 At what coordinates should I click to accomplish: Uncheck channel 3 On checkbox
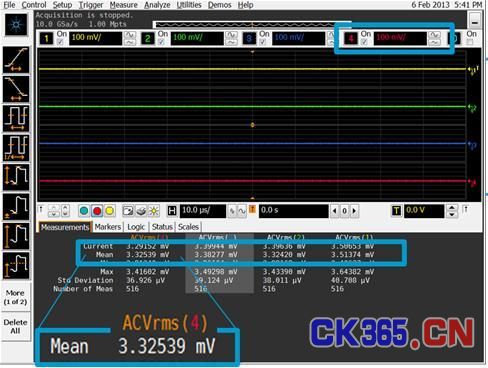263,42
